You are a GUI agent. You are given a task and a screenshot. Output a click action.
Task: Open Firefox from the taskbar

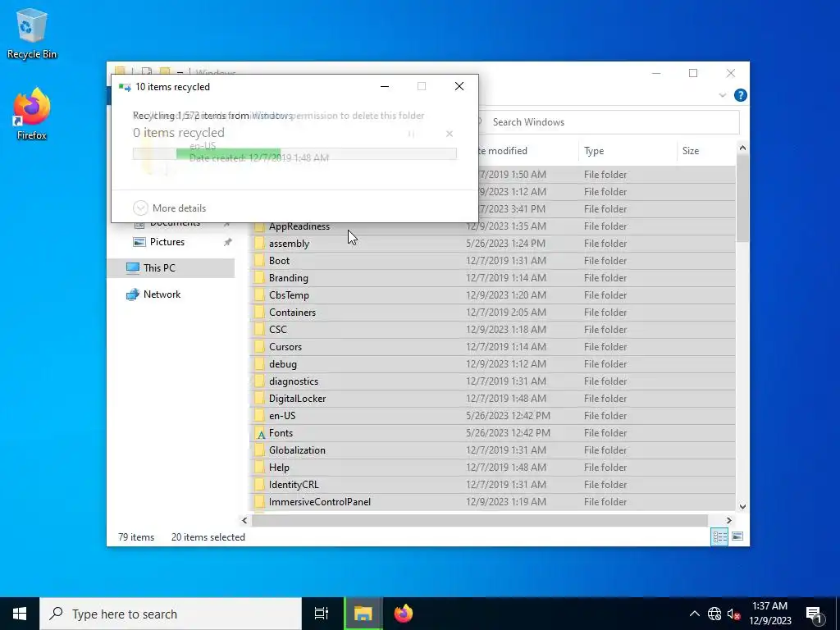point(404,614)
